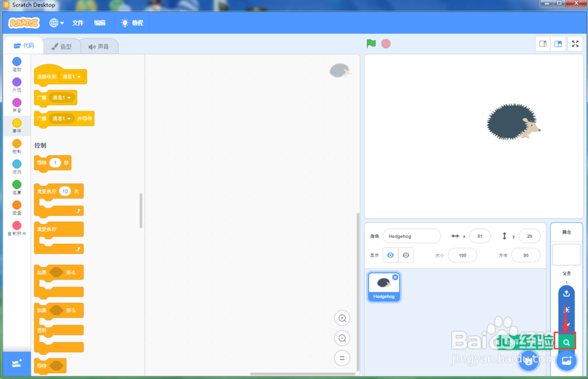The image size is (588, 379).
Task: Stop the project with red stop button
Action: pos(386,44)
